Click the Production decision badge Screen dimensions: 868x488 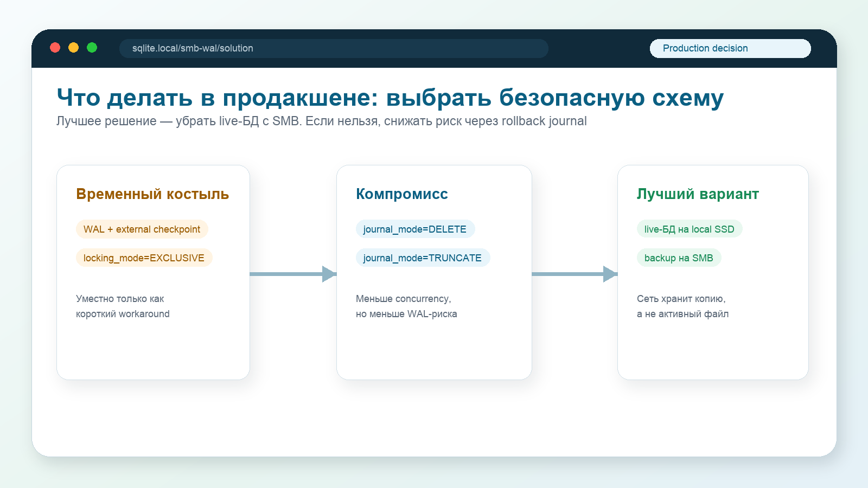point(730,48)
